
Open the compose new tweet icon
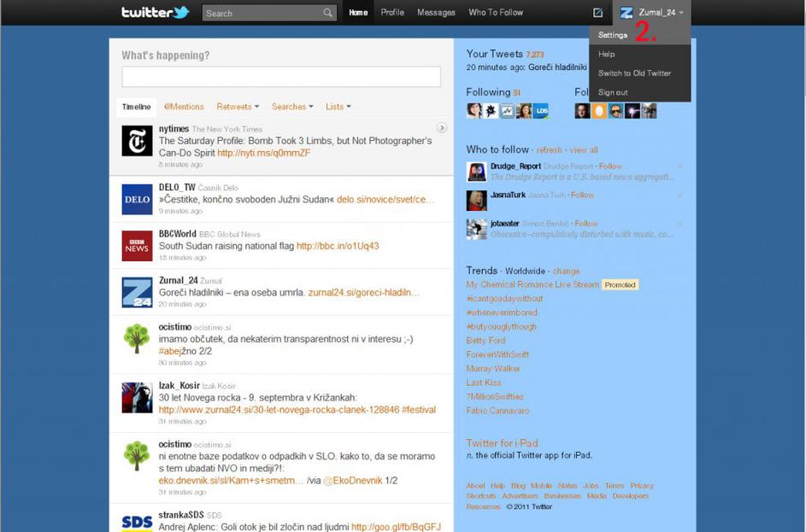(597, 13)
